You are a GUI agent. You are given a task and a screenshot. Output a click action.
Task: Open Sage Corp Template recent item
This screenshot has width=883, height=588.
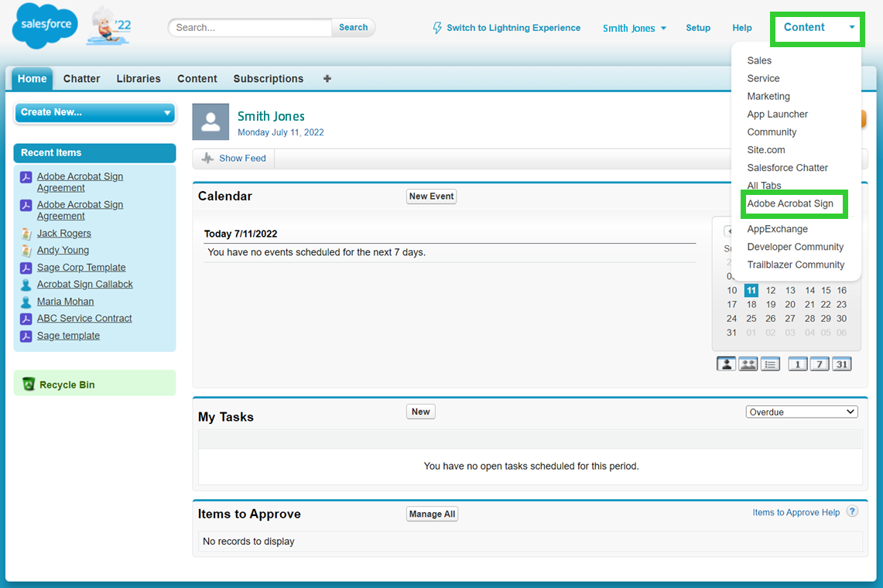click(x=81, y=268)
